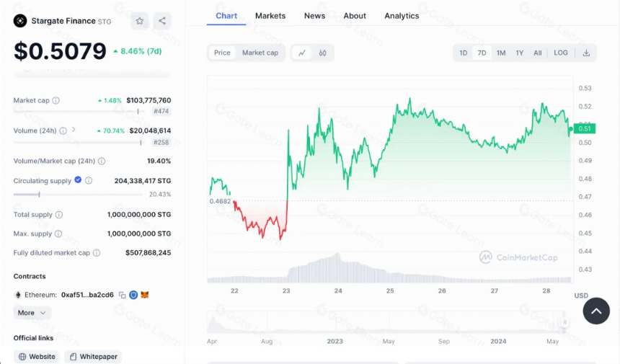Open the official Website link
Image resolution: width=620 pixels, height=364 pixels.
[37, 357]
